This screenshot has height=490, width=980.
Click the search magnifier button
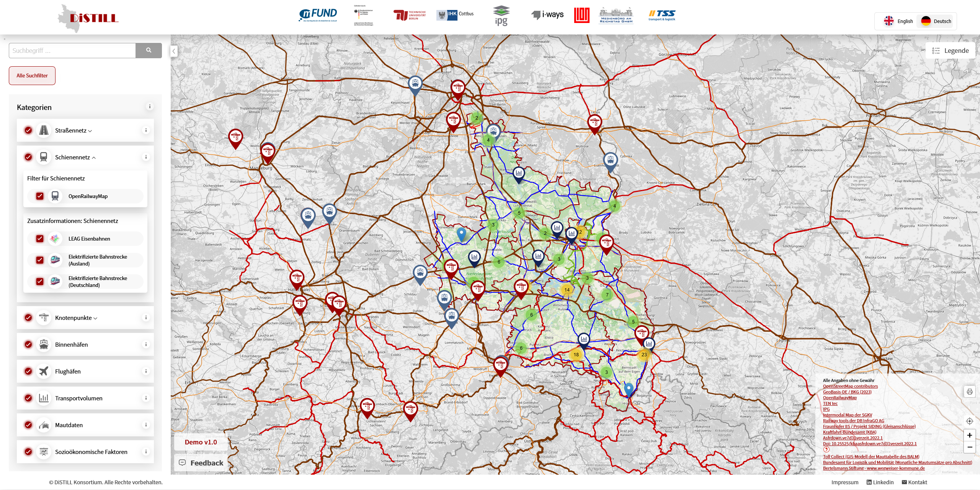tap(149, 50)
